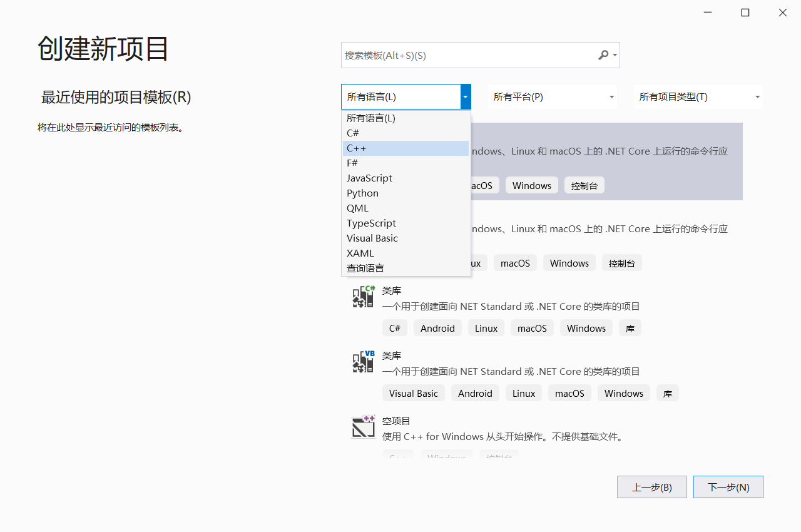Click the 类库 title beside the C# icon
Viewport: 801px width, 532px height.
click(392, 291)
